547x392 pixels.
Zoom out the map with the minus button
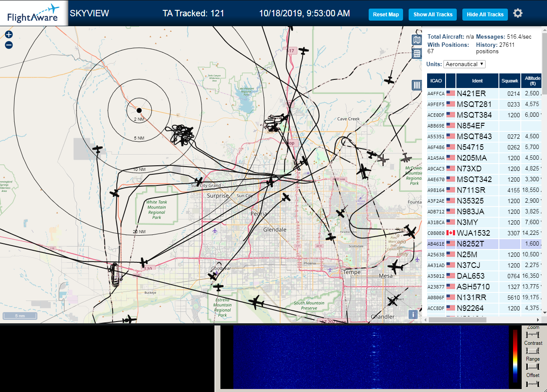point(9,45)
